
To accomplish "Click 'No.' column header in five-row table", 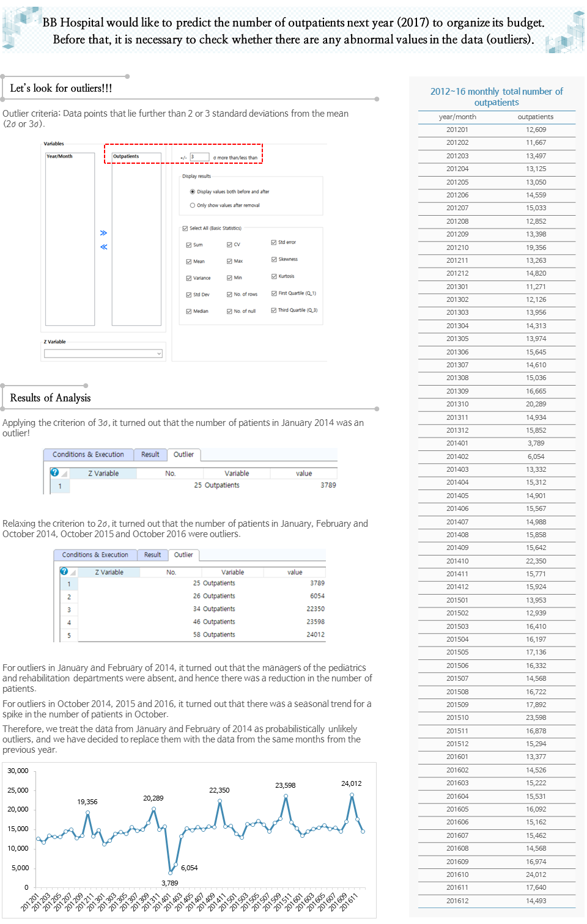I will [x=171, y=573].
